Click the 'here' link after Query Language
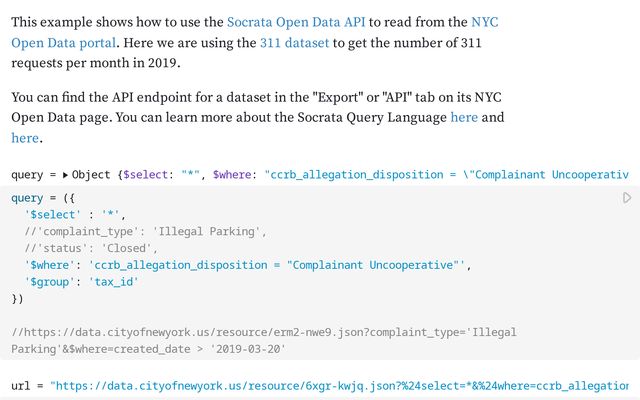 (464, 117)
